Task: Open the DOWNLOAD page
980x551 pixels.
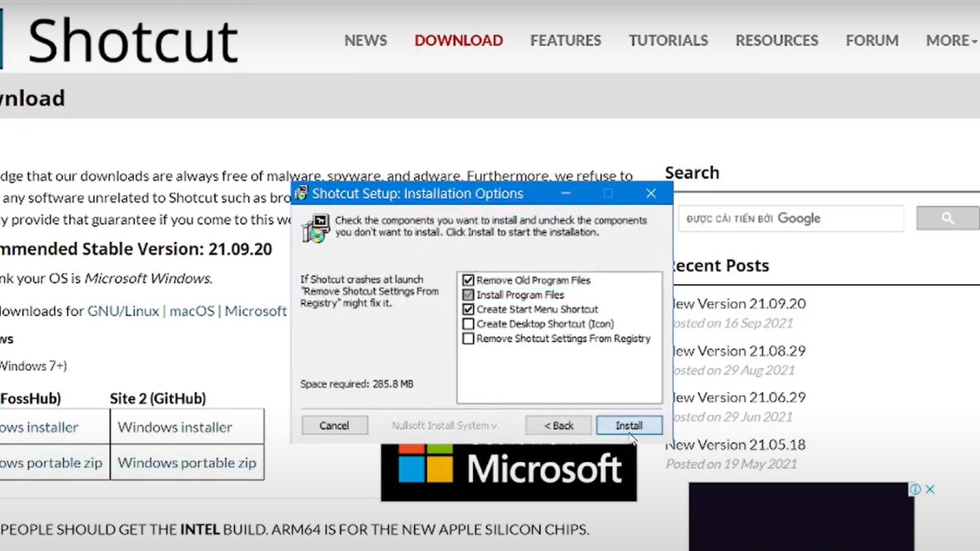Action: [x=458, y=40]
